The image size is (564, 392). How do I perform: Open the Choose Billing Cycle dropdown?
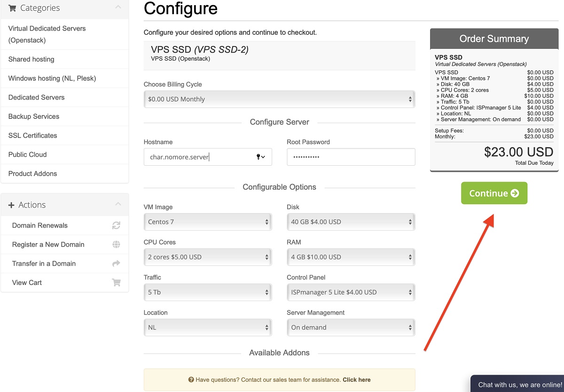pos(279,99)
